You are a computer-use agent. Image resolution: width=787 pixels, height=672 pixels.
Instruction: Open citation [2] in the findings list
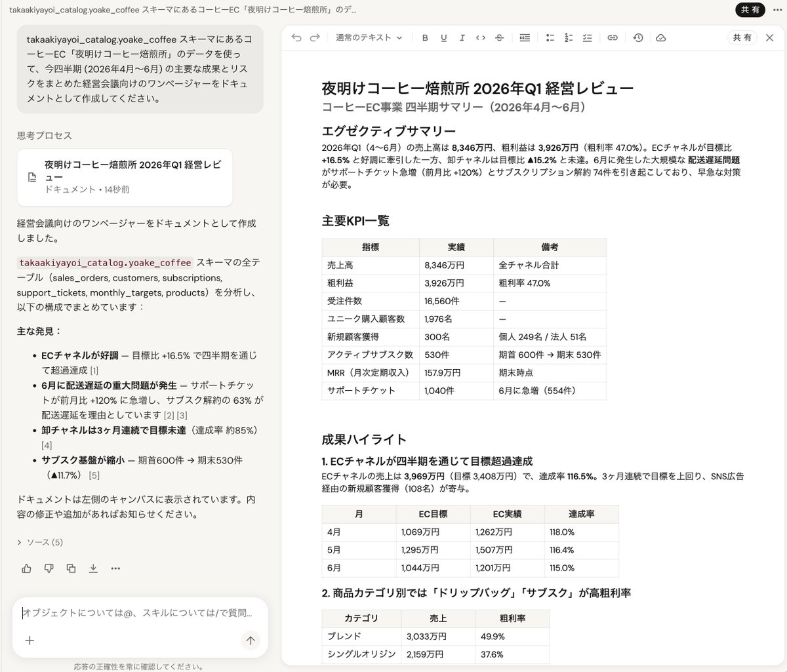(x=169, y=416)
